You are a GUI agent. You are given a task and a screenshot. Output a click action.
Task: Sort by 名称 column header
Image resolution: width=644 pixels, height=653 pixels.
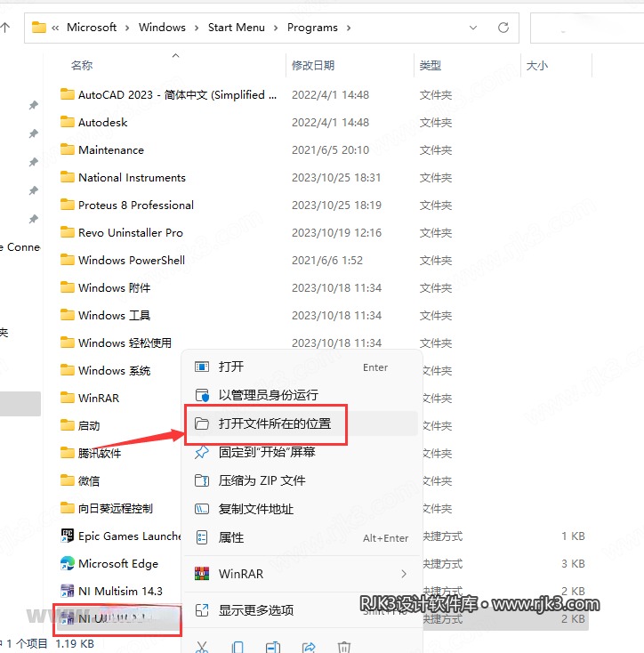click(x=82, y=65)
